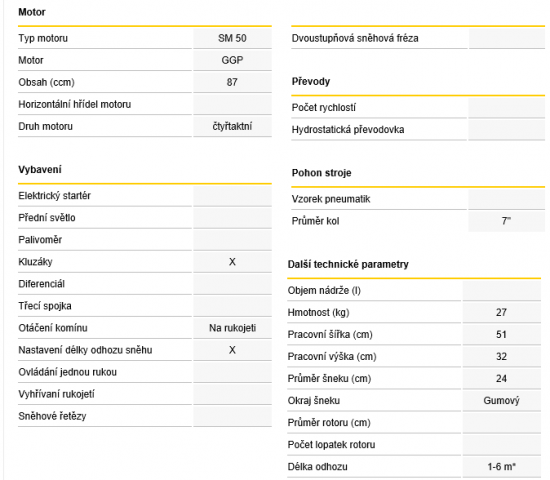Click the X mark next to Kluzáky
This screenshot has height=480, width=550.
232,262
